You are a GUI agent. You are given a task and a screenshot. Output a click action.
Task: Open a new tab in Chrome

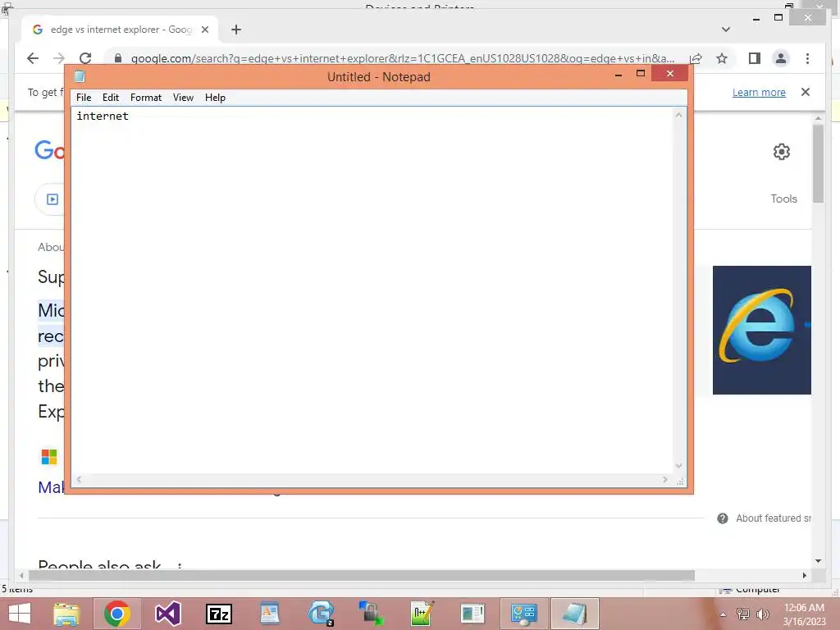(x=236, y=30)
